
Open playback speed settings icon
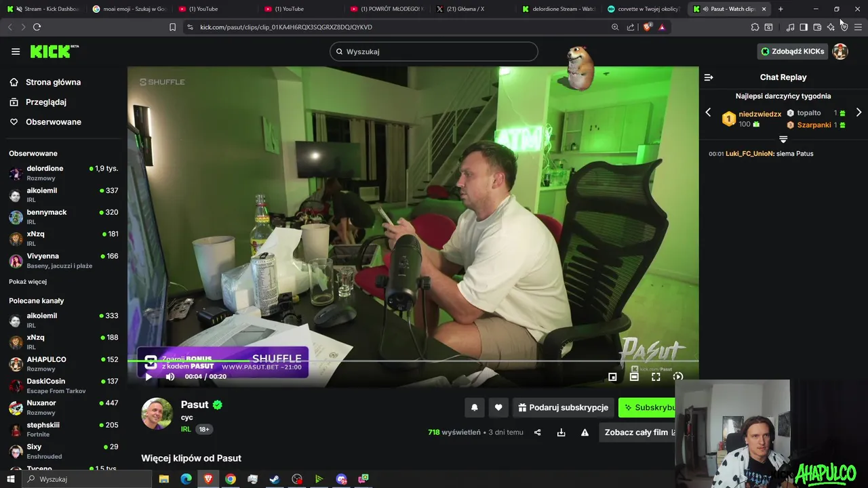(677, 377)
